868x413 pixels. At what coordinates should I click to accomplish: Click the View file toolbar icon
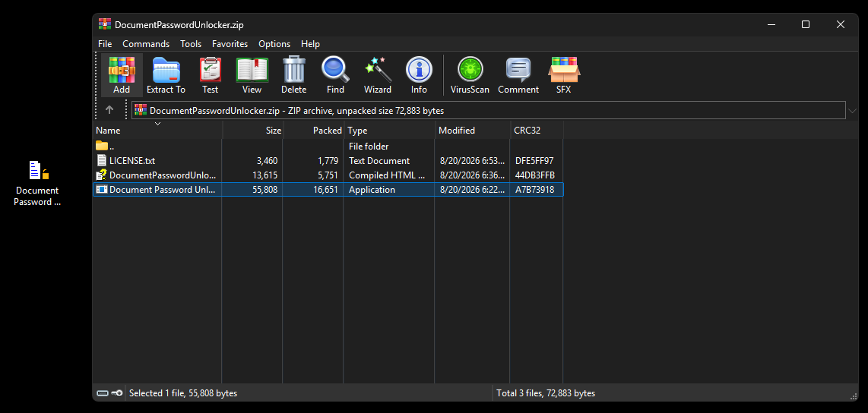tap(252, 75)
